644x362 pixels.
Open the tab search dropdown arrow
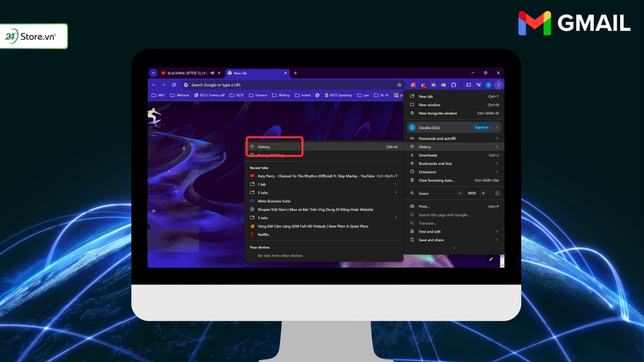pyautogui.click(x=153, y=73)
